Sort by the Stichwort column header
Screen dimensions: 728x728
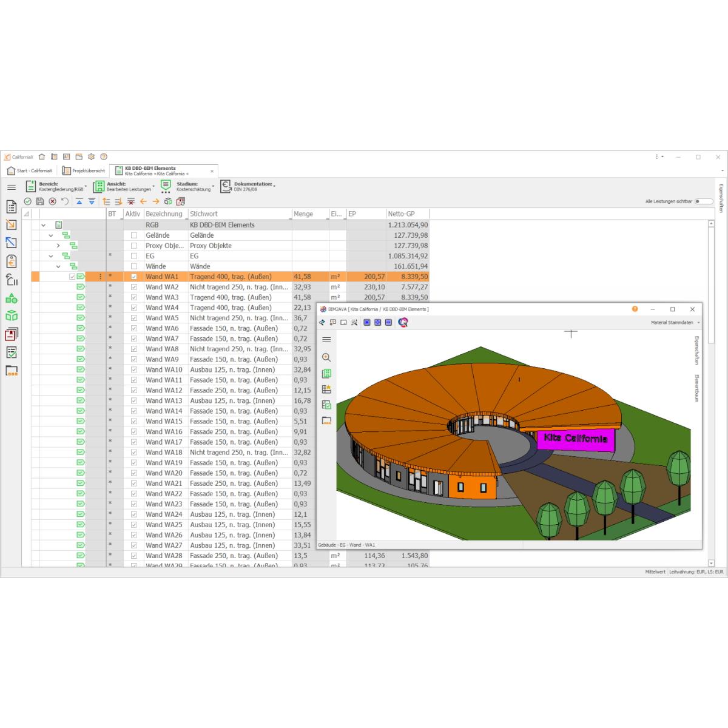pos(240,214)
